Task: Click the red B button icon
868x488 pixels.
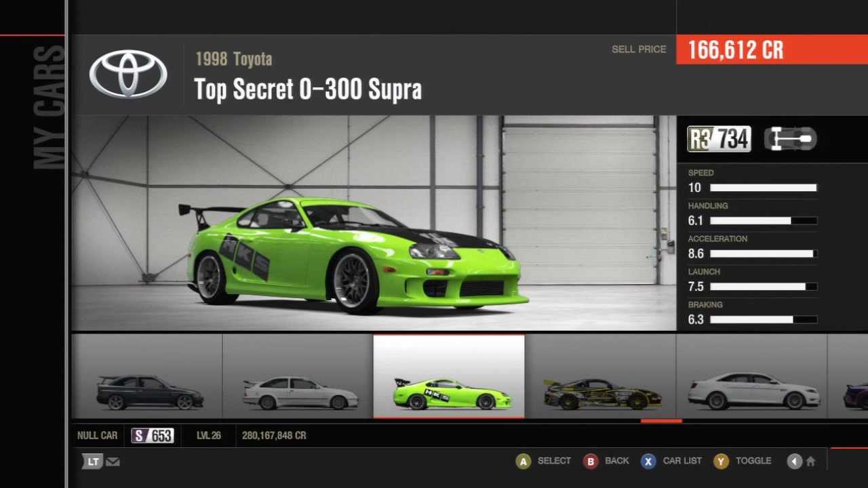Action: [591, 462]
